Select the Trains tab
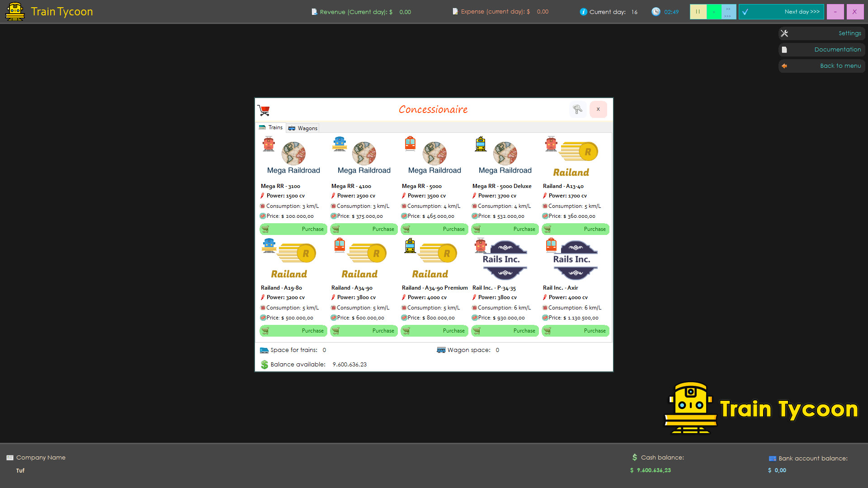 tap(271, 127)
